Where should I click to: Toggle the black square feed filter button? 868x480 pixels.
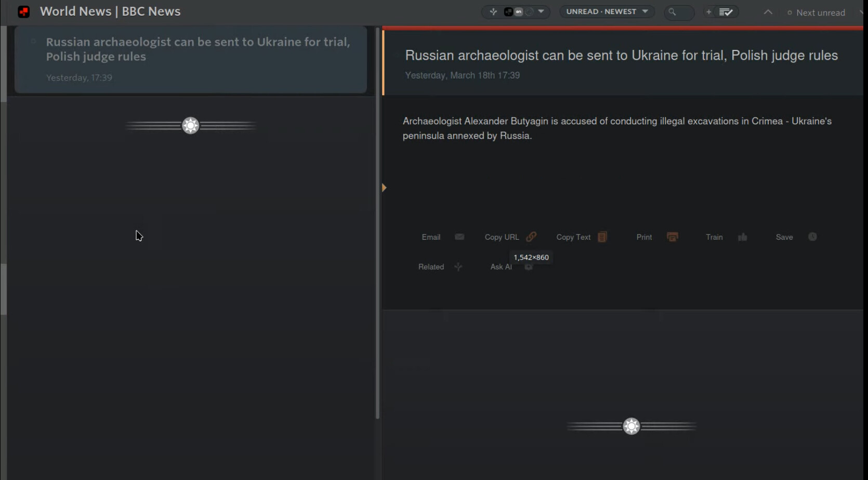(508, 12)
